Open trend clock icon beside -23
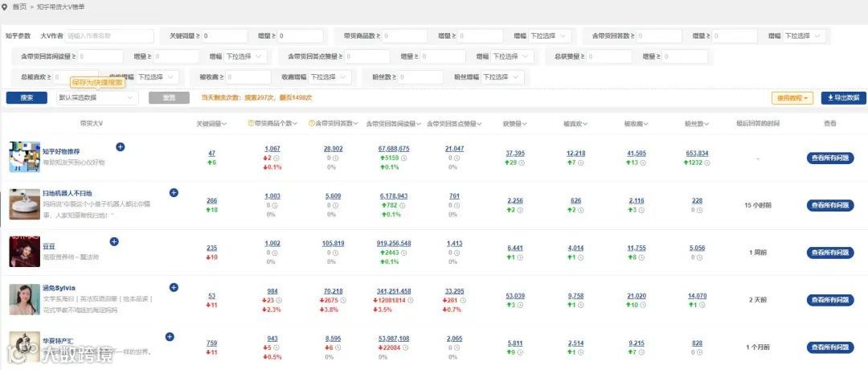The image size is (868, 370). click(278, 301)
